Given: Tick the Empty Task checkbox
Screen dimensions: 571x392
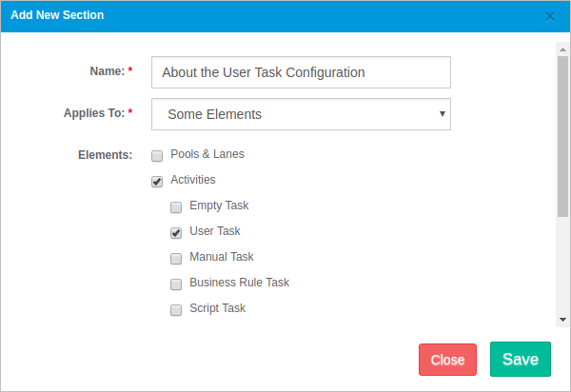Looking at the screenshot, I should 176,206.
